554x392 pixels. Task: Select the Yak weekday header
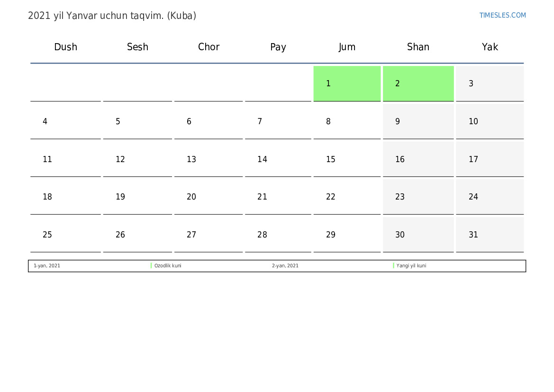tap(490, 47)
